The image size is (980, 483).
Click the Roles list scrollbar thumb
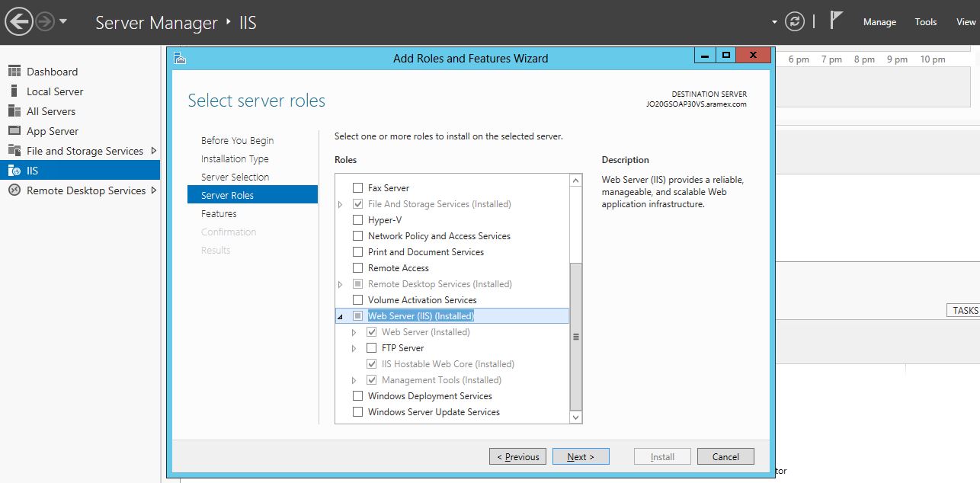pos(576,335)
